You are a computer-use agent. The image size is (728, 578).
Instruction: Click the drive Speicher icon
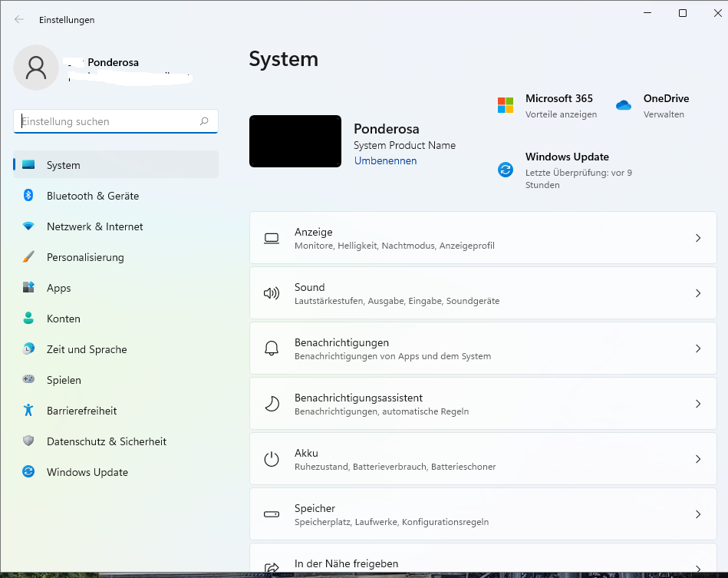[272, 514]
